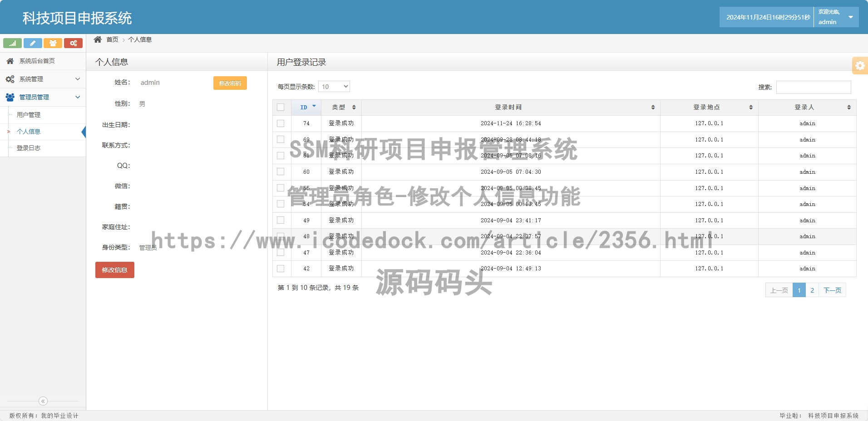
Task: Click the 个人信息 breadcrumb text
Action: pos(140,39)
